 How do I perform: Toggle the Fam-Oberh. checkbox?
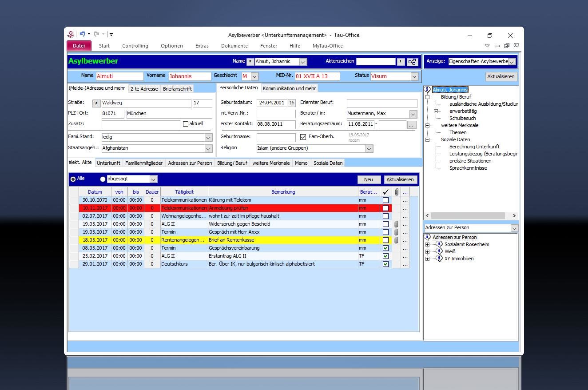[x=303, y=137]
